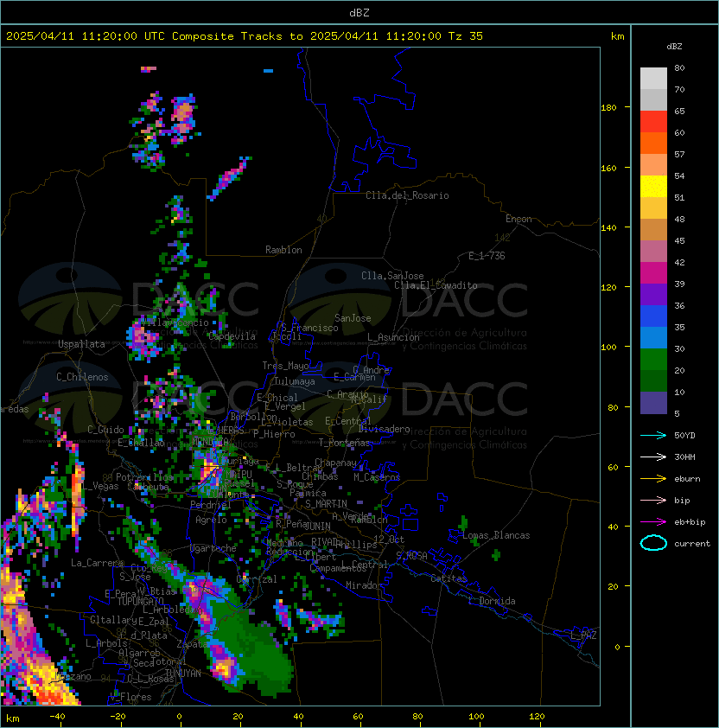Viewport: 719px width, 728px height.
Task: Click the 'Mirador' map label
Action: (364, 585)
